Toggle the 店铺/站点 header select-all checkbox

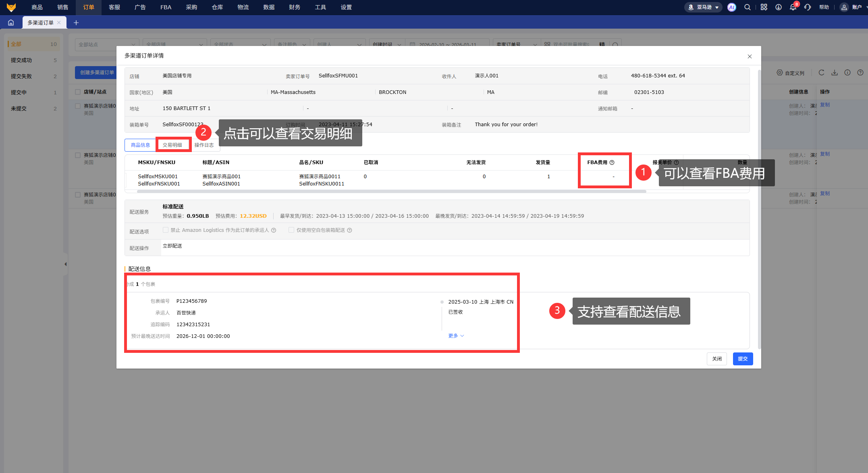78,92
